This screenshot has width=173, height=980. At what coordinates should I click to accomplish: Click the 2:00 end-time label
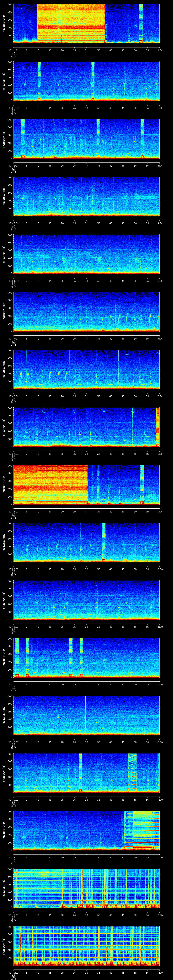point(160,108)
